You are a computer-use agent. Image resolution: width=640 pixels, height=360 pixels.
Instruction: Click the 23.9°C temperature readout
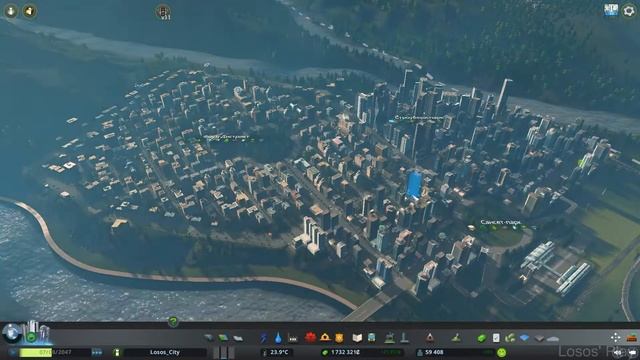pos(279,352)
